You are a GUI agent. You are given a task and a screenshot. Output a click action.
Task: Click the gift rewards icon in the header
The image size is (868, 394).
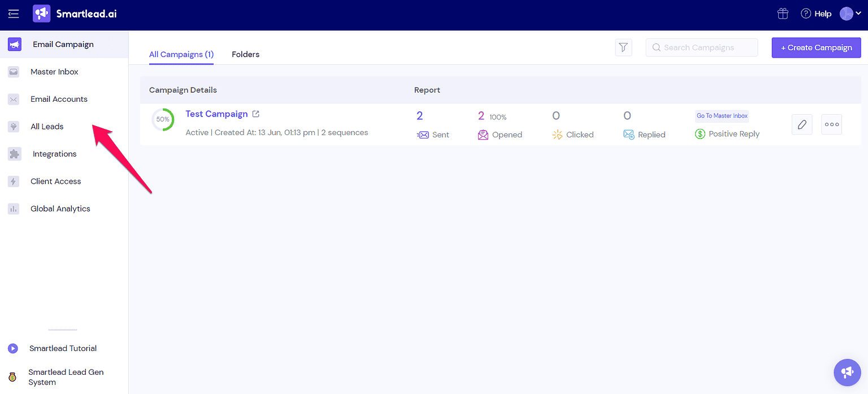(x=783, y=13)
